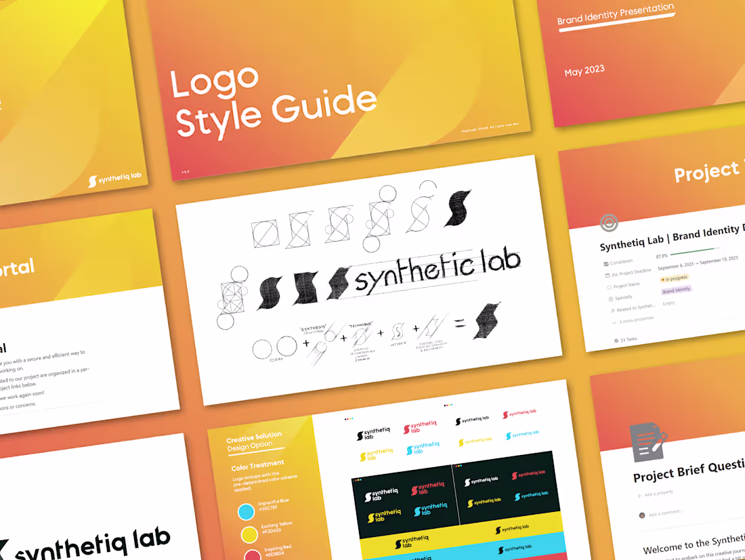Click Creative Solution Design Option heading

254,441
